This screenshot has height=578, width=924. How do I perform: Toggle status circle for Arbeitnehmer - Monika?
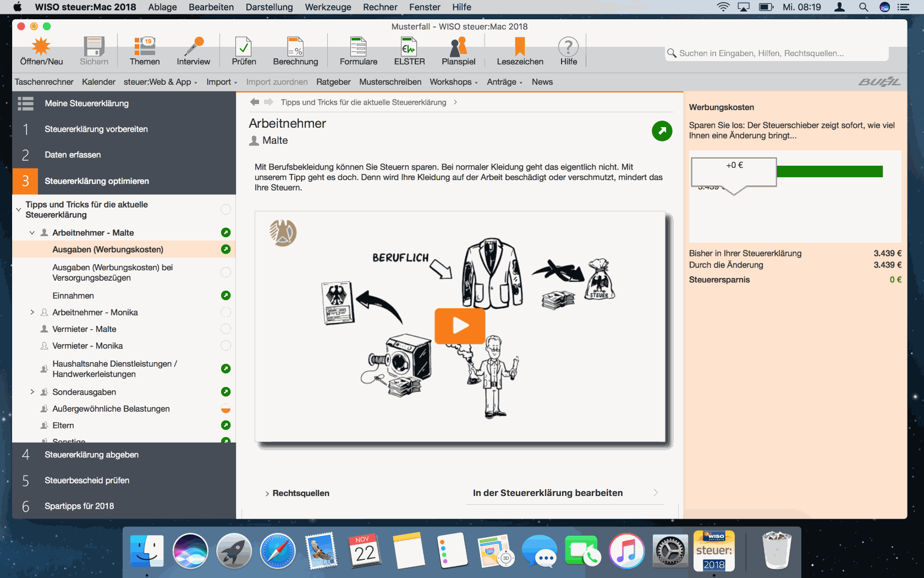click(226, 312)
